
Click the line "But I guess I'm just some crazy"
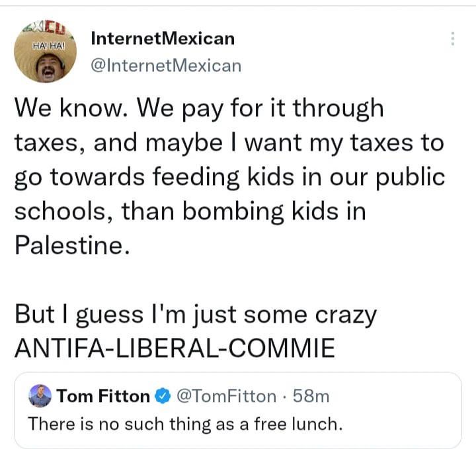(196, 314)
